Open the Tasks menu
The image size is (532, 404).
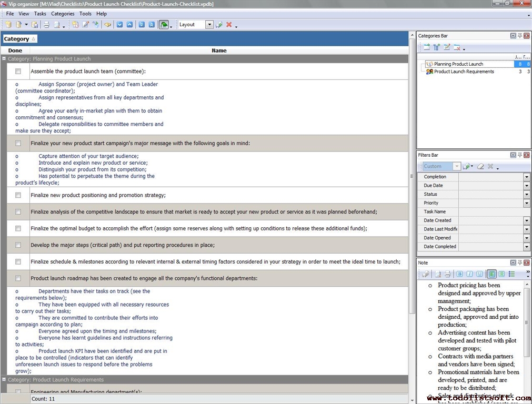pos(40,14)
